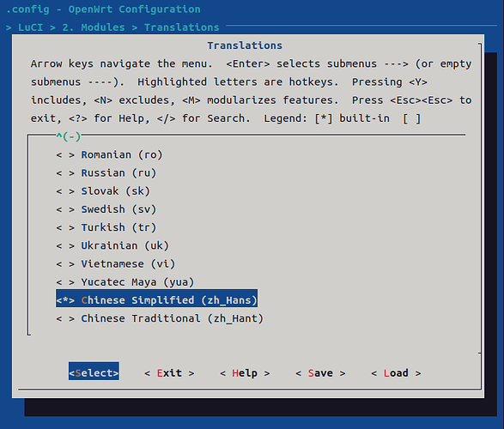Select the Yucatec Maya (yua) entry
The image size is (504, 429).
[x=125, y=282]
